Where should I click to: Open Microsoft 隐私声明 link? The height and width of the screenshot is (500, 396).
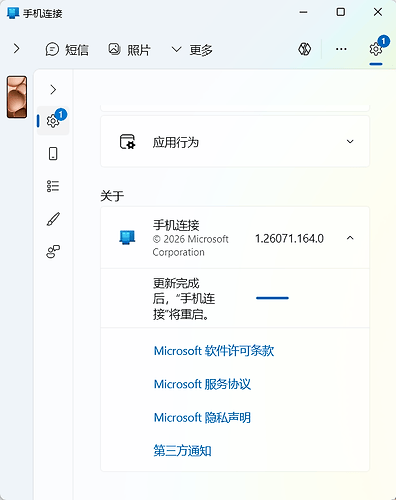tap(202, 417)
